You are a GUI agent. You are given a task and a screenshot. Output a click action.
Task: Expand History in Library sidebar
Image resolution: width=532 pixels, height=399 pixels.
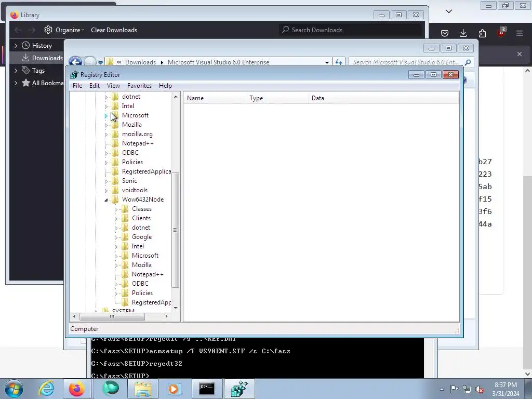click(x=16, y=46)
